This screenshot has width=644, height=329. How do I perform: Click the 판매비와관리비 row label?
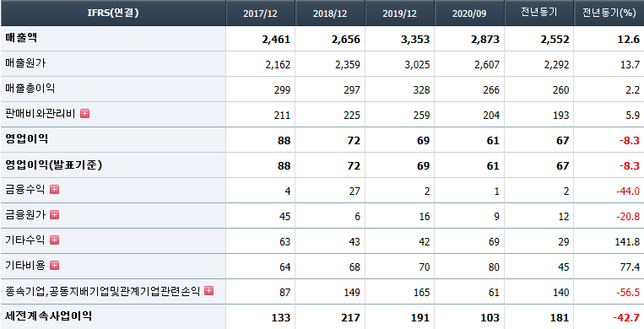click(41, 114)
